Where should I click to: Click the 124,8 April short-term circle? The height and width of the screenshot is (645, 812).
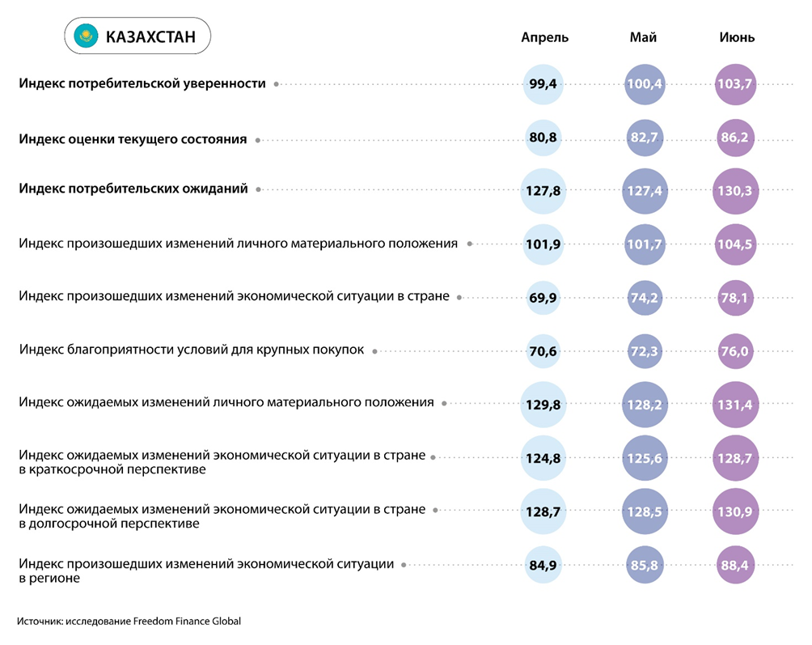pos(543,458)
